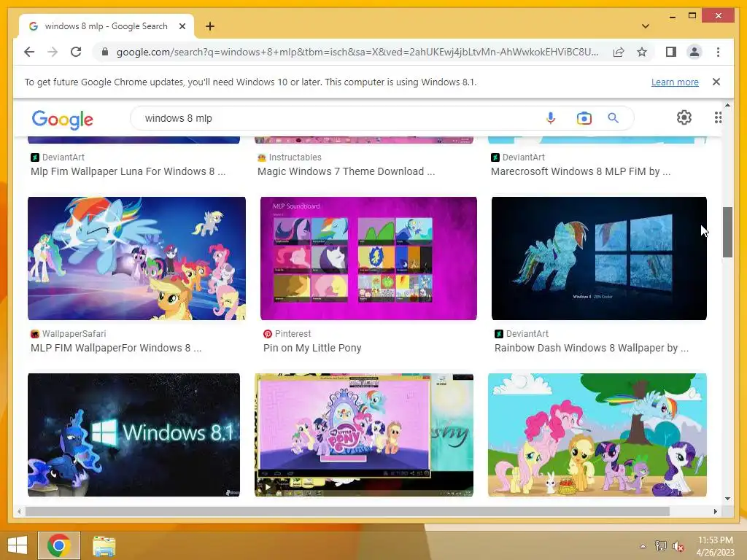
Task: Open the pink My Little Pony desktop screenshot thumbnail
Action: 364,435
